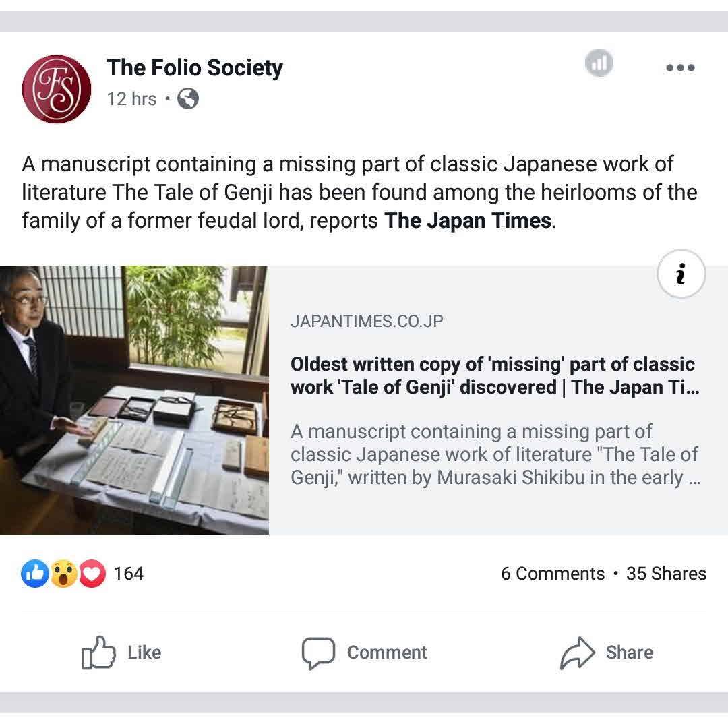This screenshot has height=728, width=728.
Task: Like the Folio Society post
Action: point(121,653)
